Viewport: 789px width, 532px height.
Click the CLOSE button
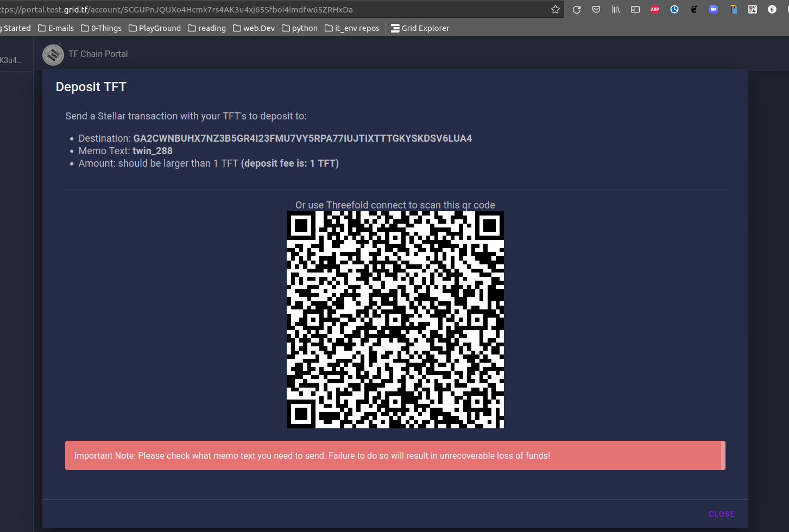point(721,514)
